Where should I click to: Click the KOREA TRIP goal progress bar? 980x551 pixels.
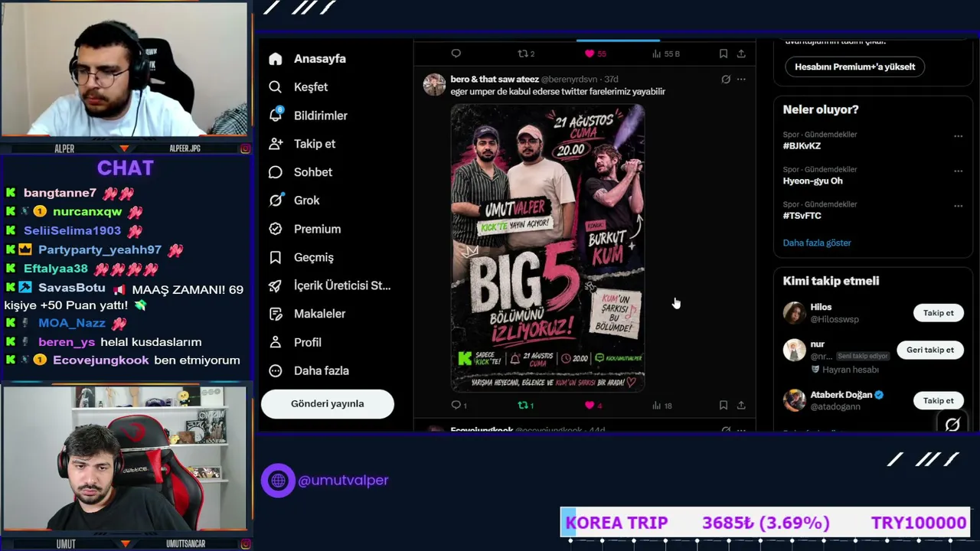coord(766,523)
